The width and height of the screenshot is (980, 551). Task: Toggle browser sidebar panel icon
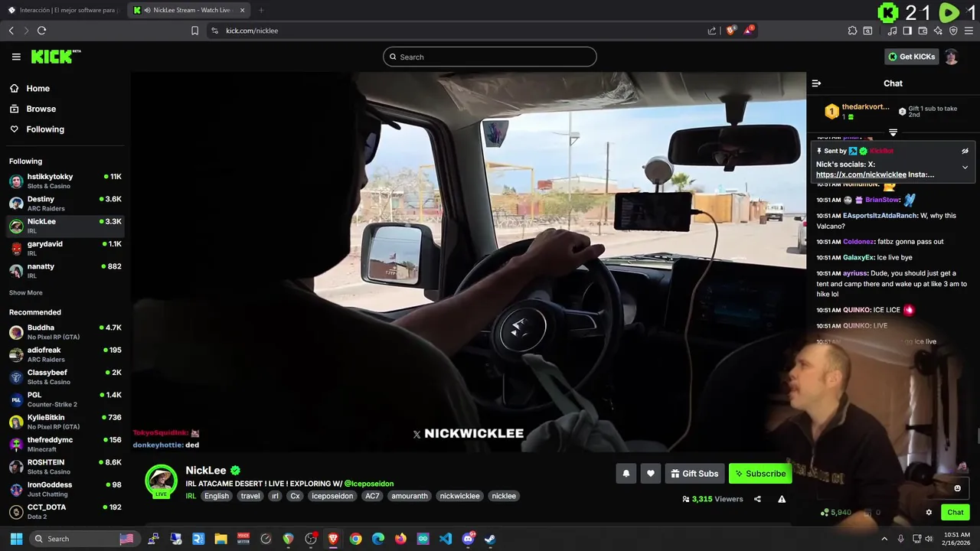pos(907,31)
